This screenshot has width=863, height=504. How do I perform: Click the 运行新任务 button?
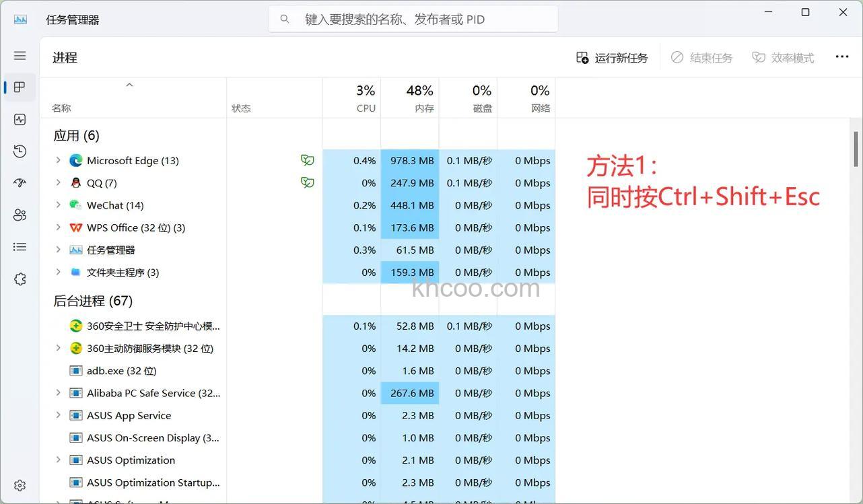pos(611,57)
